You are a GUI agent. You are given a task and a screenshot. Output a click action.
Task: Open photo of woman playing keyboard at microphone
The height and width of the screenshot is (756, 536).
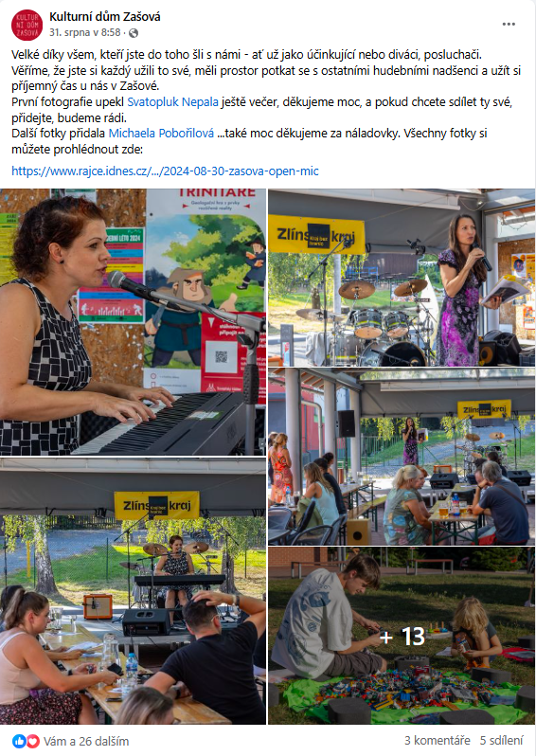pos(133,322)
